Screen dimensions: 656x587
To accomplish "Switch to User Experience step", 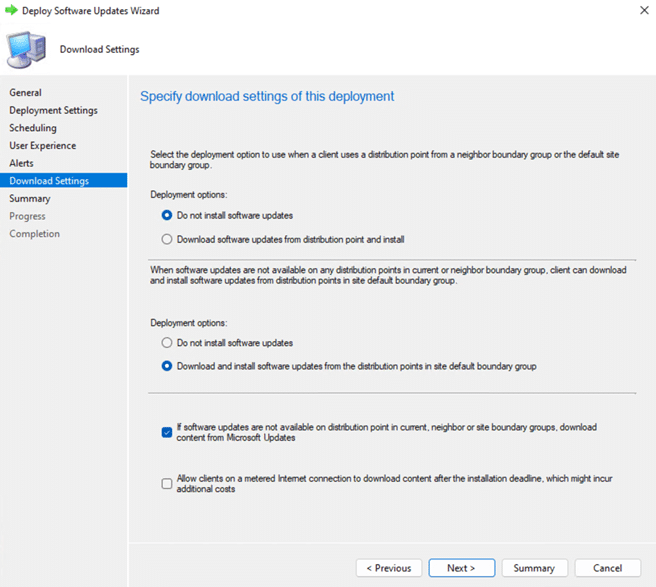I will tap(42, 146).
